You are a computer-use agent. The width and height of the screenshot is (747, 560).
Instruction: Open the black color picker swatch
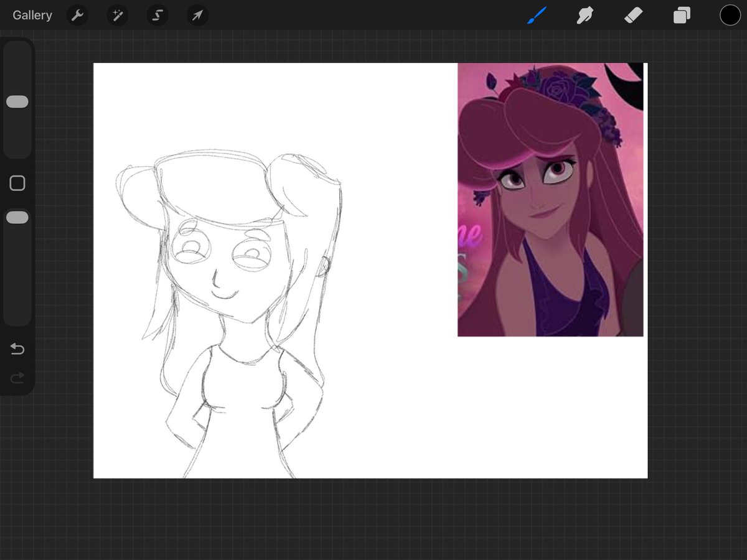point(730,15)
